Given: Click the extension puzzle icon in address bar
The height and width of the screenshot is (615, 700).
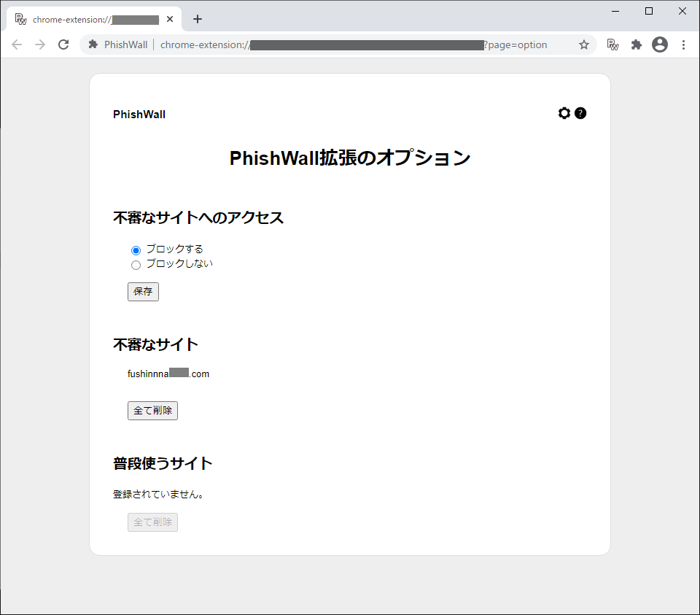Looking at the screenshot, I should coord(93,45).
